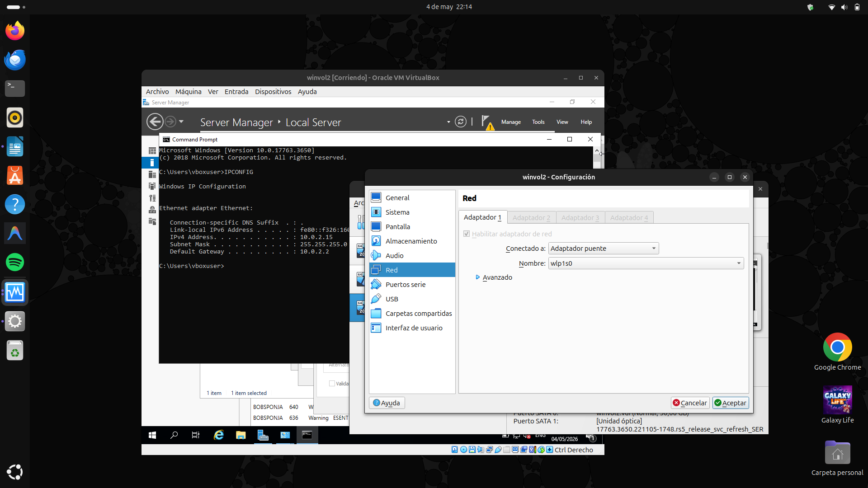868x488 pixels.
Task: Click Ctrl Derecho host key label
Action: pos(574,450)
